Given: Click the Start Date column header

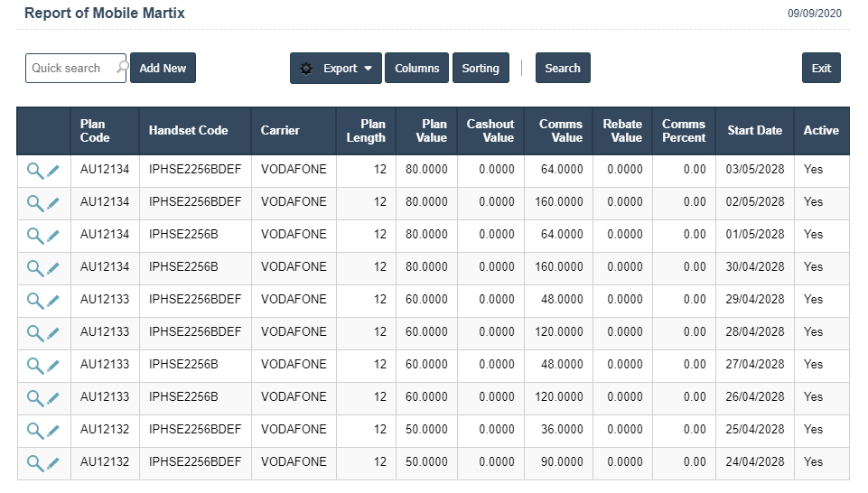Looking at the screenshot, I should (x=754, y=131).
